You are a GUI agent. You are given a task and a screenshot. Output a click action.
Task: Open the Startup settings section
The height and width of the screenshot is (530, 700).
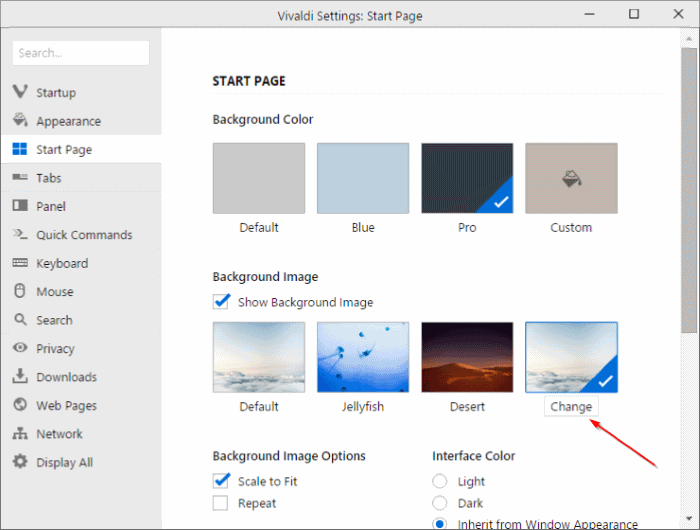[x=56, y=92]
